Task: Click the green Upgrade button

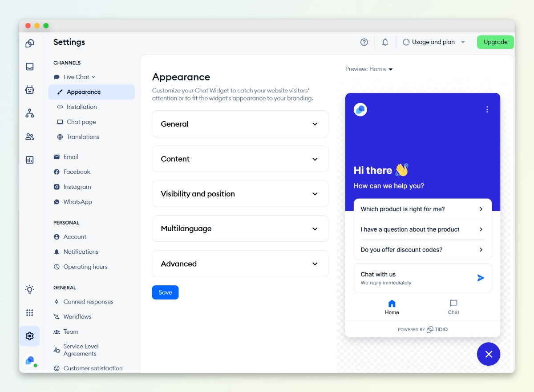Action: click(495, 42)
